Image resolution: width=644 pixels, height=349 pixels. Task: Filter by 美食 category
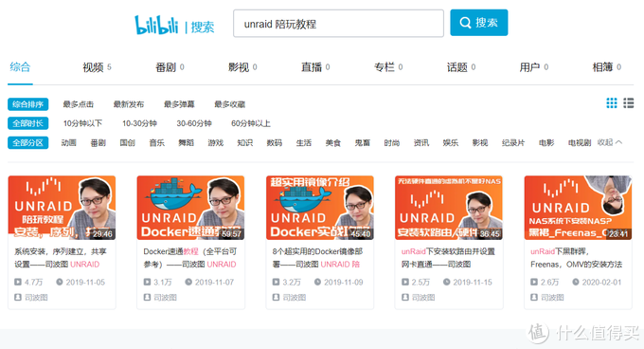coord(333,142)
